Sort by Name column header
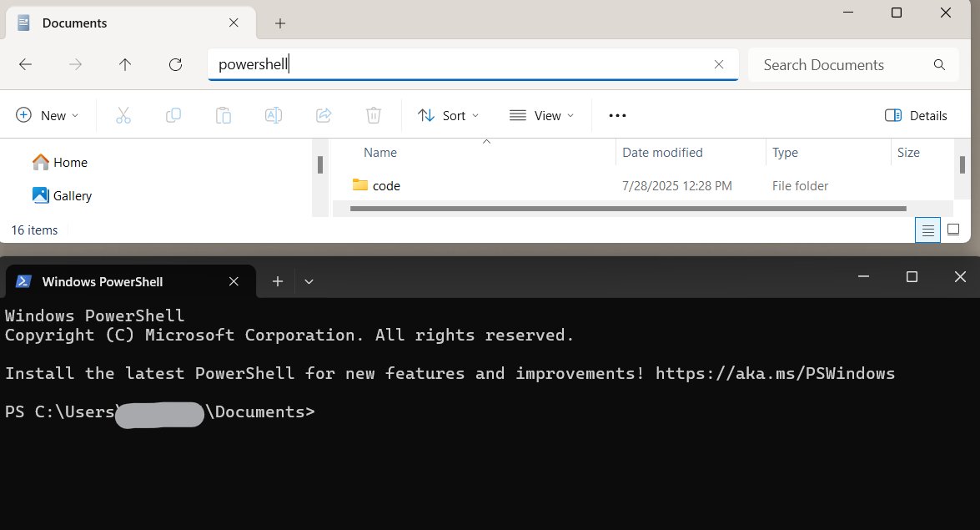The height and width of the screenshot is (530, 980). point(380,153)
